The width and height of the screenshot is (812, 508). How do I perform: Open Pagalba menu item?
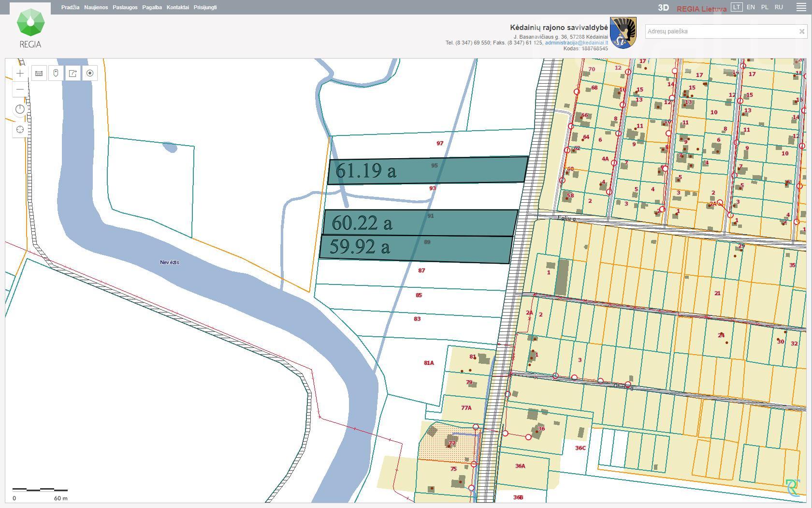[x=152, y=7]
